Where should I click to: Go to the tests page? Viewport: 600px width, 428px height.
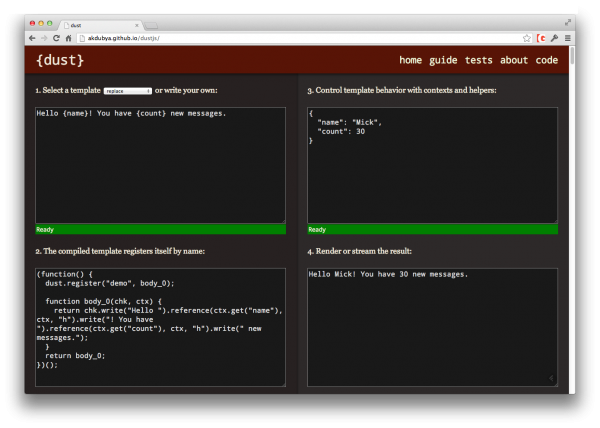click(479, 60)
